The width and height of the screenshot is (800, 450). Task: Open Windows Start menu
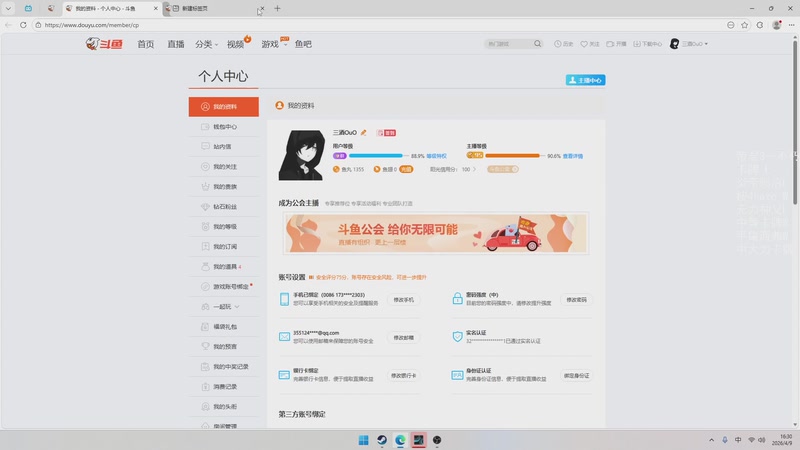(363, 440)
